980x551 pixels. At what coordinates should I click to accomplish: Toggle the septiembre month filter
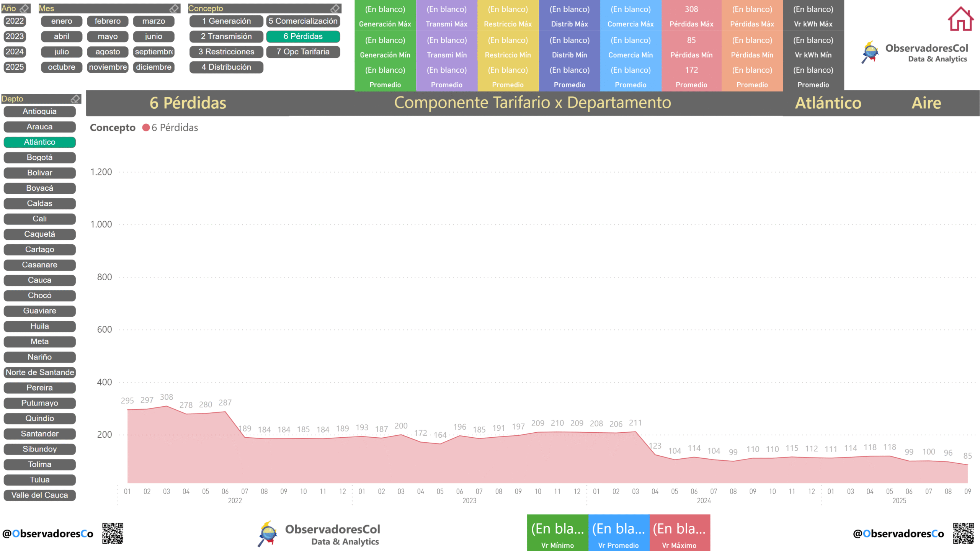pos(154,52)
